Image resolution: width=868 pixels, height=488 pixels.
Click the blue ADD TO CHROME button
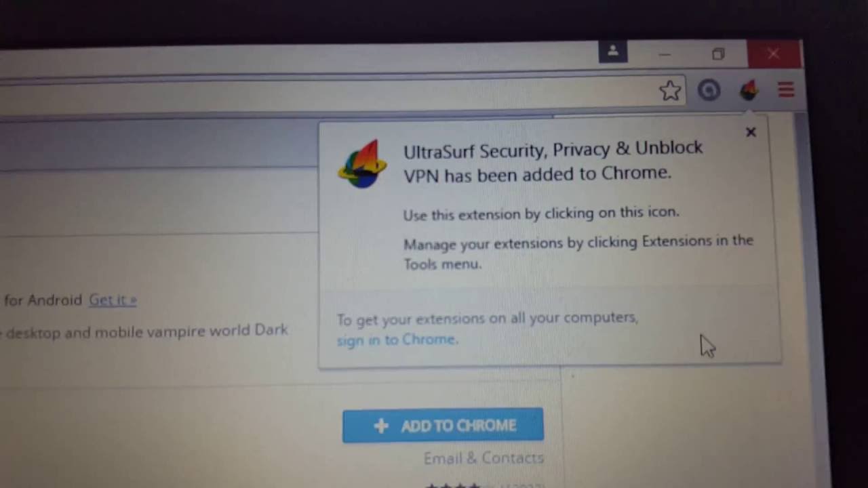pos(443,426)
